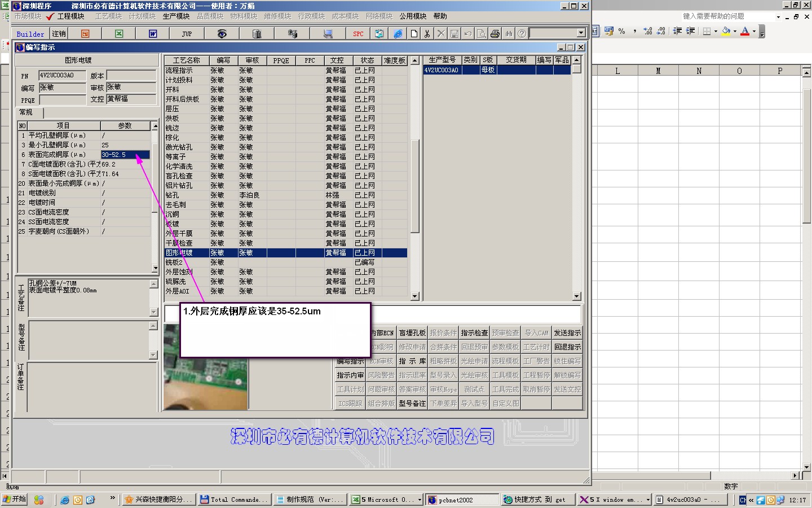Click the question mark help icon
The width and height of the screenshot is (812, 508).
pyautogui.click(x=522, y=34)
